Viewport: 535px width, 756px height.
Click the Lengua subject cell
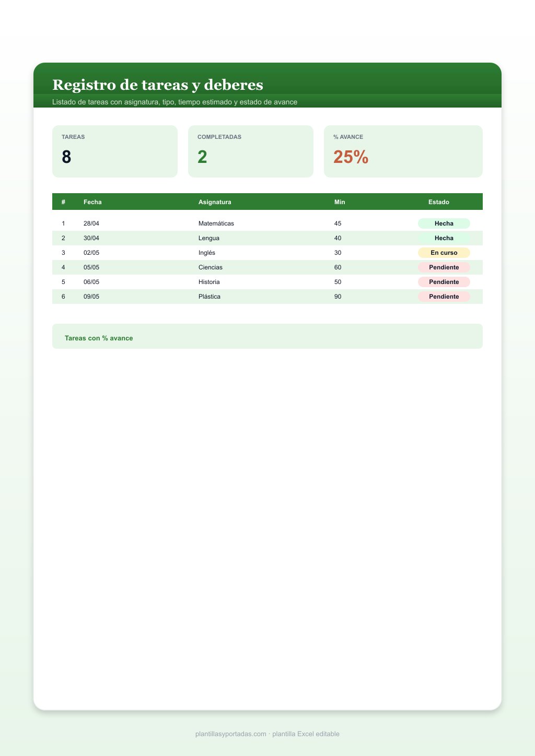pyautogui.click(x=209, y=238)
